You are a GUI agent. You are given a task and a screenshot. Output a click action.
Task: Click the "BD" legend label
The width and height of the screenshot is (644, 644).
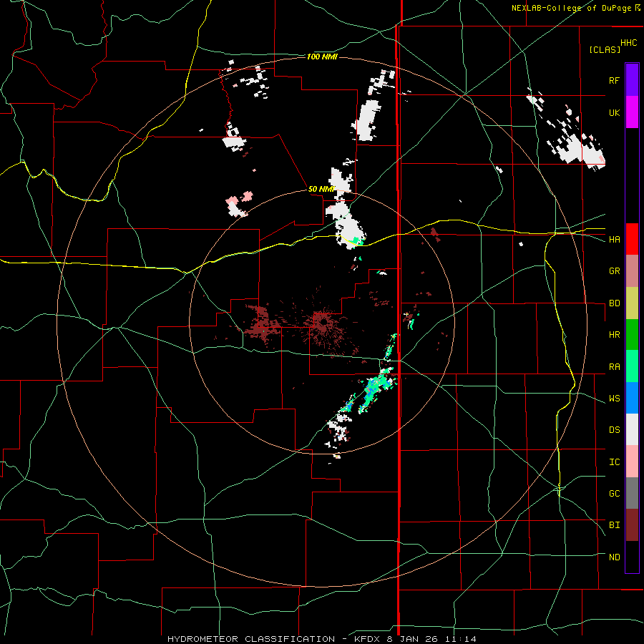click(x=614, y=303)
